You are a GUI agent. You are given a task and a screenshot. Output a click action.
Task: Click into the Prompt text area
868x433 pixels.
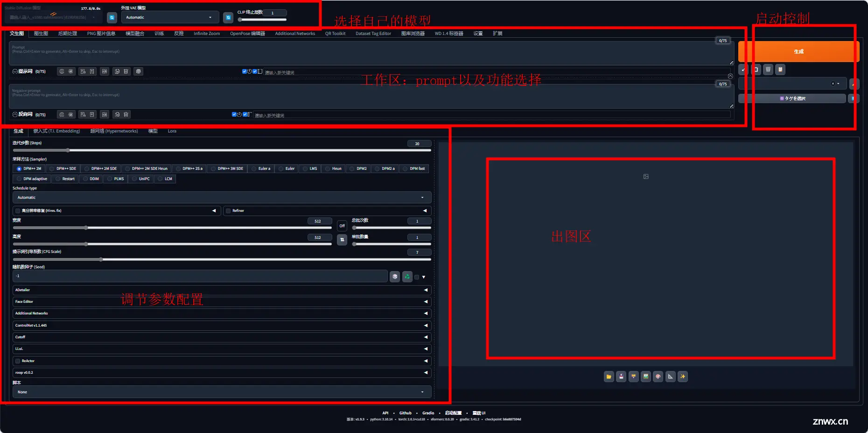pyautogui.click(x=371, y=54)
